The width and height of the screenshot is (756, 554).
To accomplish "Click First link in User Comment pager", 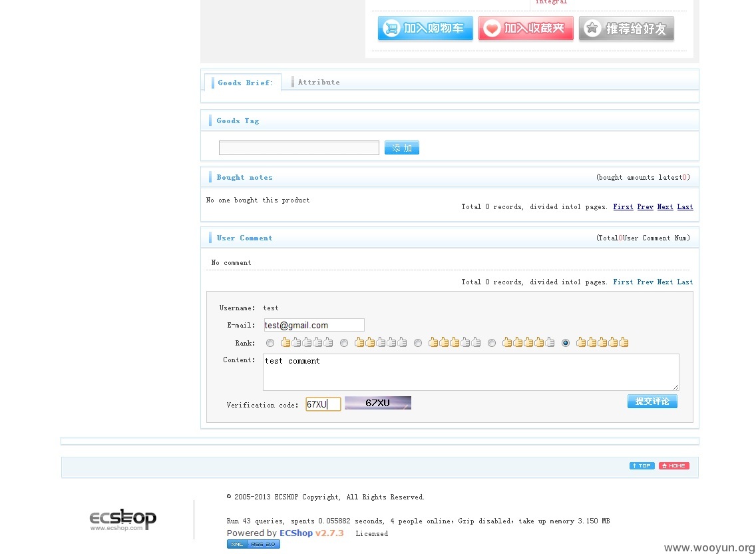I will click(x=623, y=282).
